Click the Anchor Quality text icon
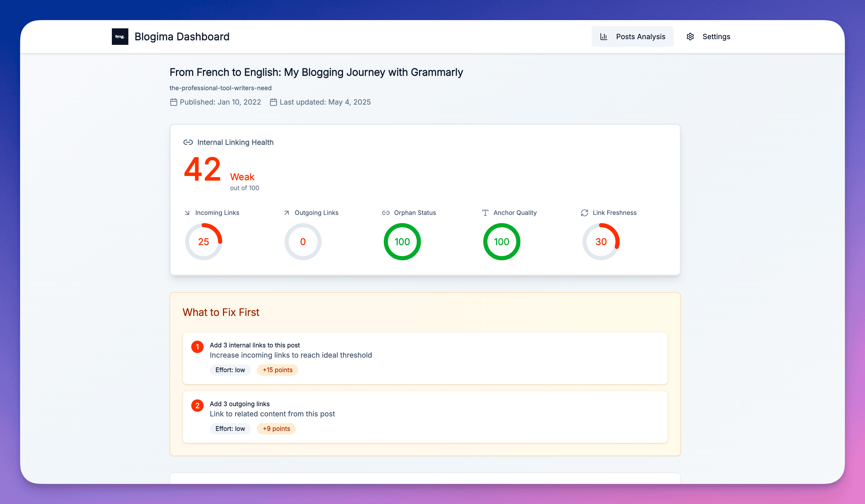 coord(485,212)
